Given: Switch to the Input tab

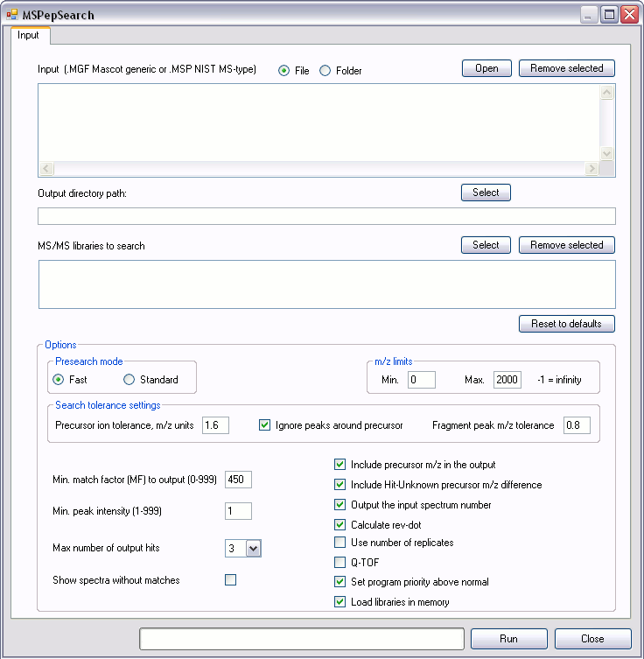Looking at the screenshot, I should 29,36.
